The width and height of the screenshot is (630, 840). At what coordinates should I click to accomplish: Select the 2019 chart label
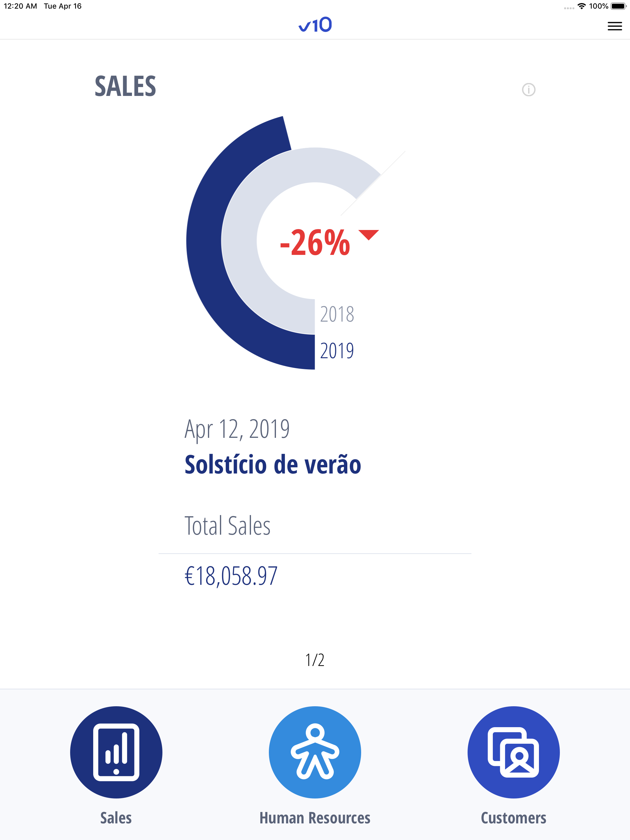click(337, 351)
